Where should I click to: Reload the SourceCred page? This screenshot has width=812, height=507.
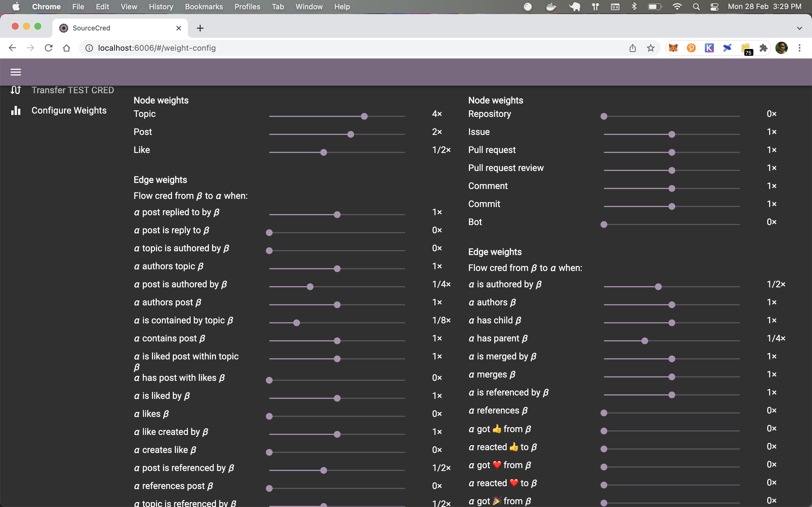pyautogui.click(x=48, y=48)
